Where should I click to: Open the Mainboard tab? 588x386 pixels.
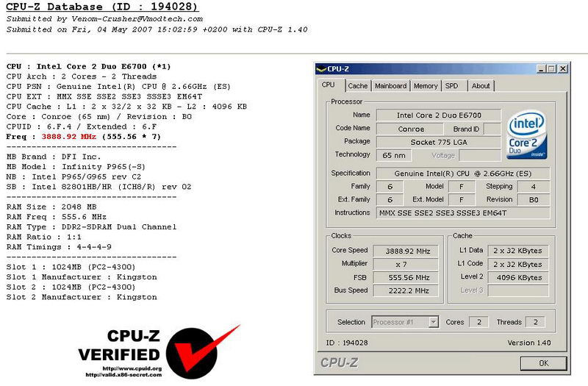click(391, 86)
